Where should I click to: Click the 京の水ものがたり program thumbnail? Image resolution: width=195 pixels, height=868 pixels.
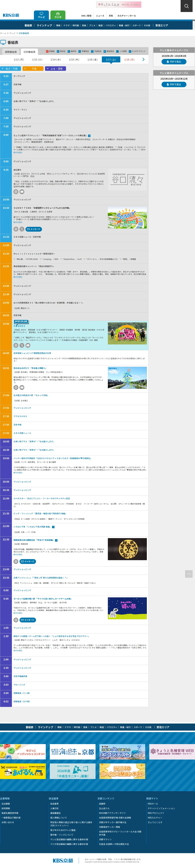[x=127, y=378]
